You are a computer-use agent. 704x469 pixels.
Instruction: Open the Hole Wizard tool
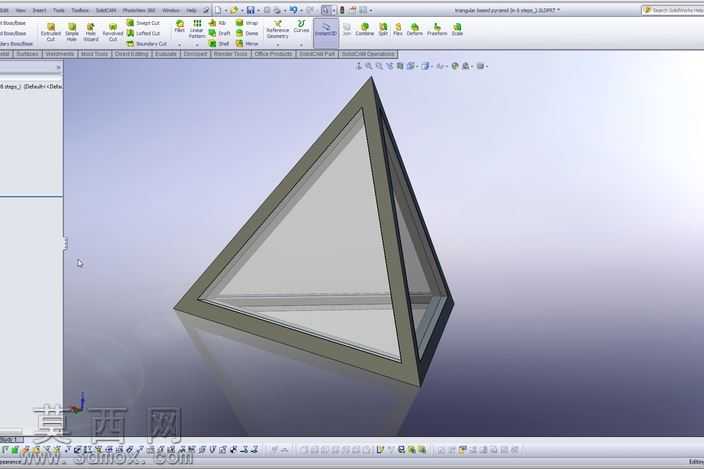(x=91, y=32)
